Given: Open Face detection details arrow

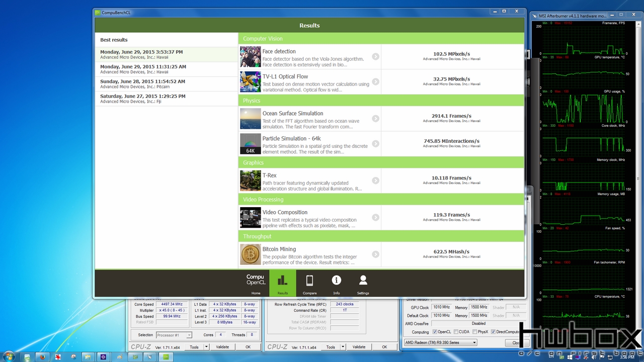Looking at the screenshot, I should tap(375, 56).
